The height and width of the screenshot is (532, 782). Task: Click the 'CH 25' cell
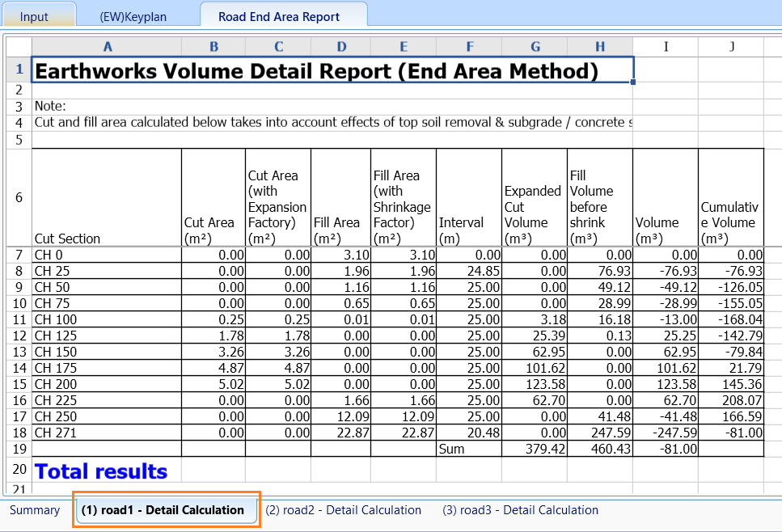[107, 271]
